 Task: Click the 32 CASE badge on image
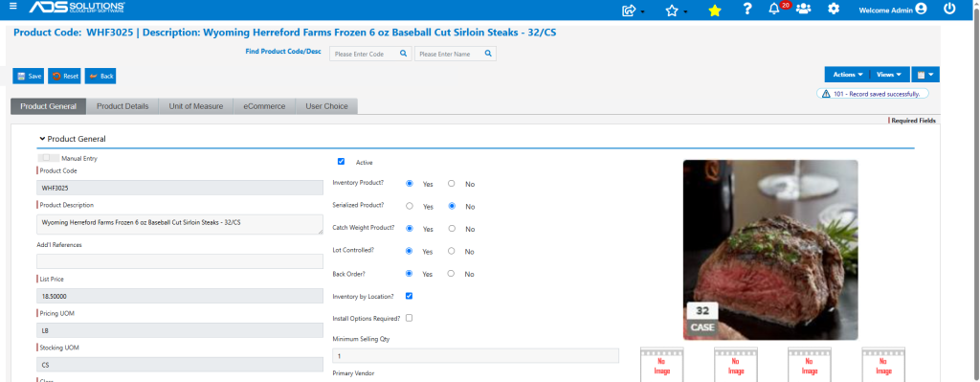702,318
